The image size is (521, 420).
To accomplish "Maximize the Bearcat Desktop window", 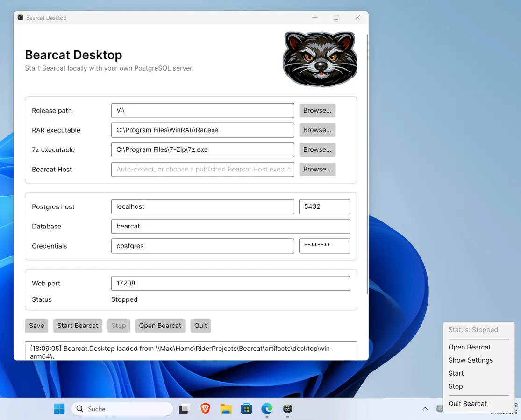I will (336, 18).
